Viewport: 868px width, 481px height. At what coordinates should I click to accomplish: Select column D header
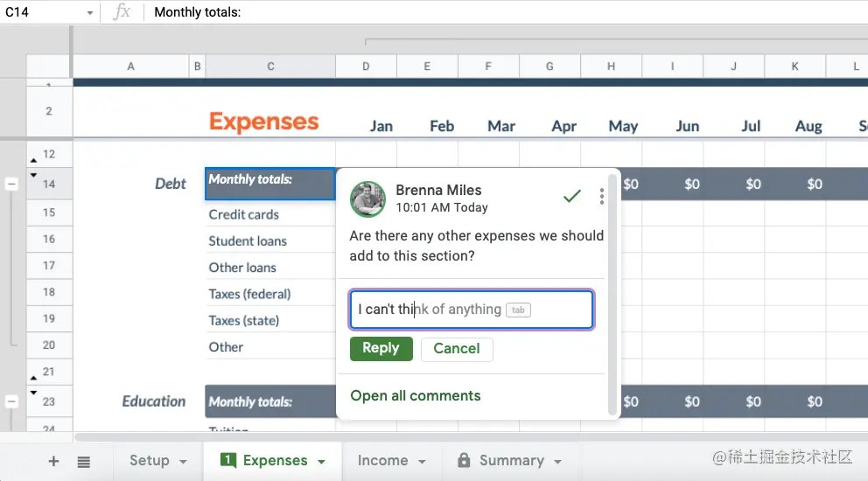coord(366,66)
